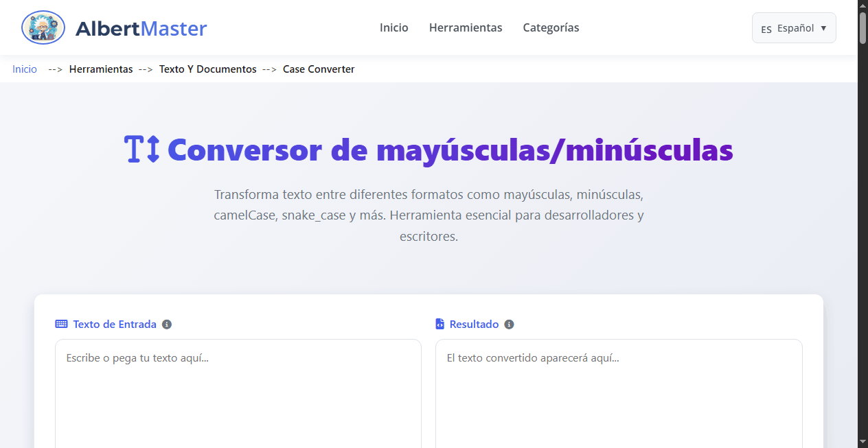Open the info tooltip next to Resultado

509,325
